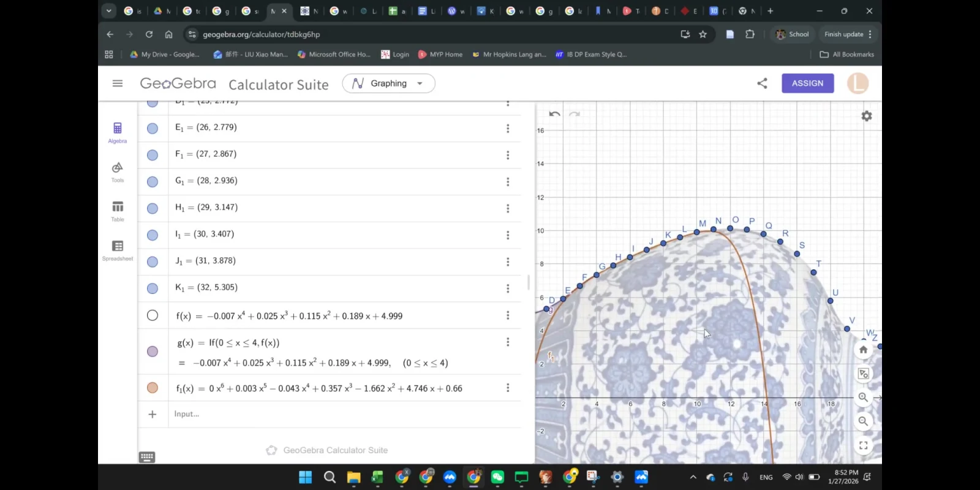Toggle visibility of point F₁
The width and height of the screenshot is (980, 490).
pyautogui.click(x=153, y=155)
